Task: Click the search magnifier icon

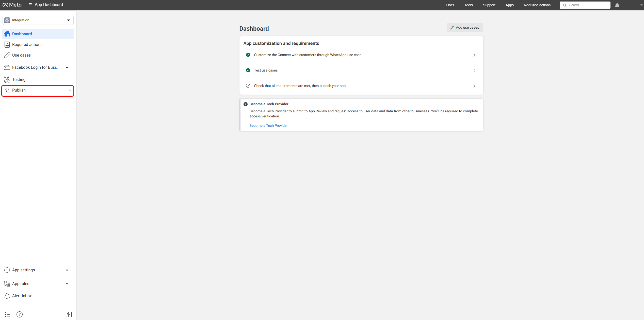Action: 565,5
